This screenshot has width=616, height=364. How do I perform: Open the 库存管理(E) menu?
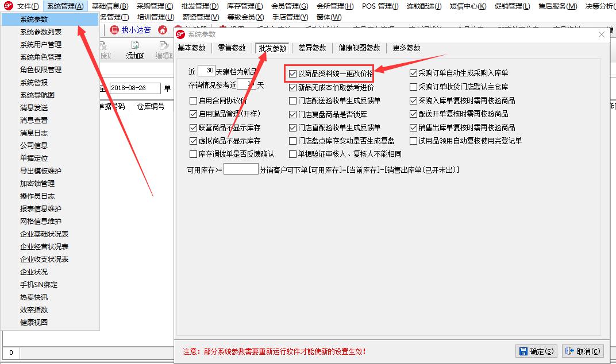click(x=245, y=6)
